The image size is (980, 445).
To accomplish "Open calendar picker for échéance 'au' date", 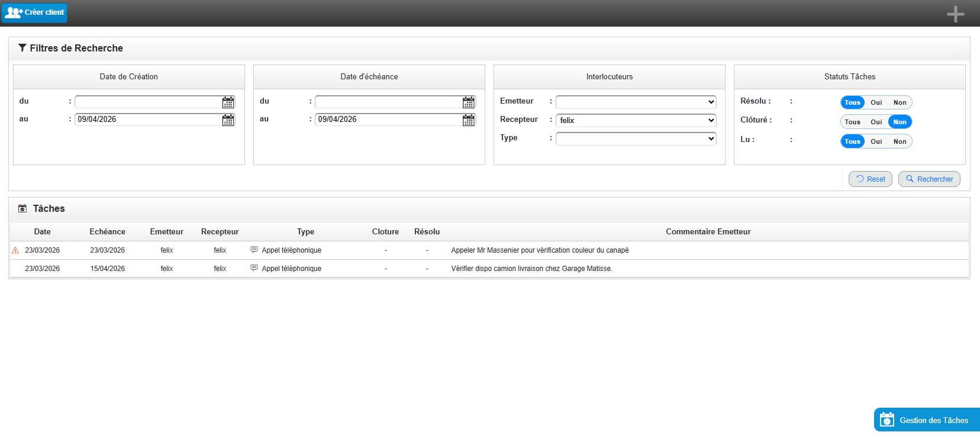I will [x=468, y=120].
